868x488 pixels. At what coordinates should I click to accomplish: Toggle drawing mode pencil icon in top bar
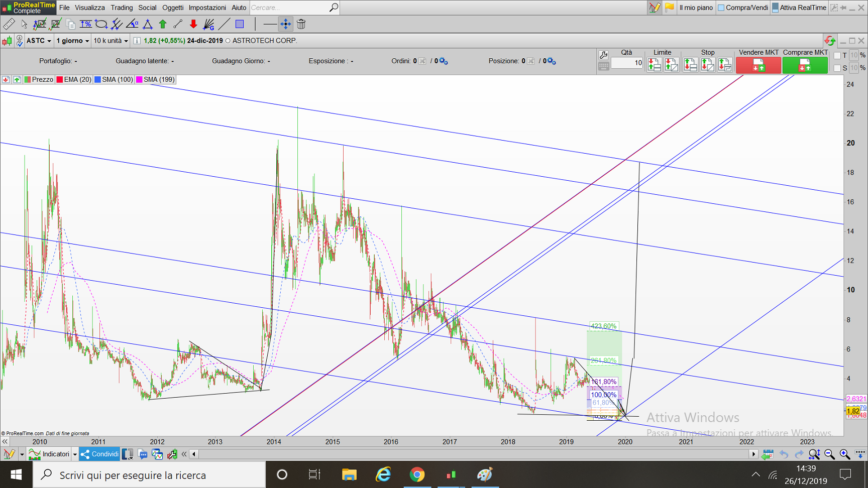(655, 8)
